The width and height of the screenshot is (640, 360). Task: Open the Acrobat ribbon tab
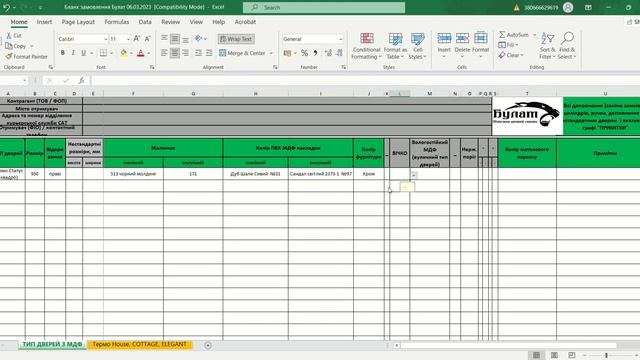(x=245, y=22)
